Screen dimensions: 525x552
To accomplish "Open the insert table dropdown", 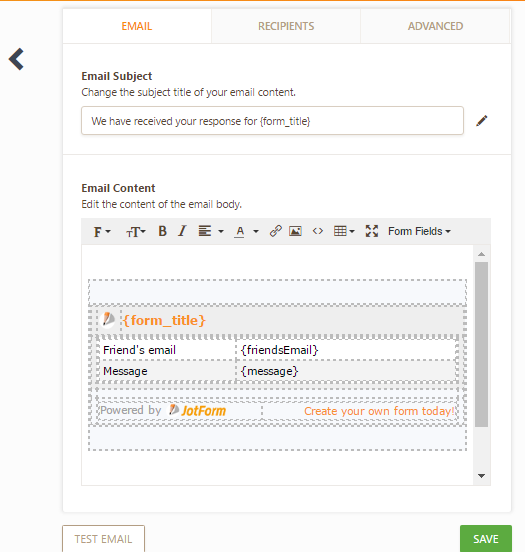I will click(344, 231).
